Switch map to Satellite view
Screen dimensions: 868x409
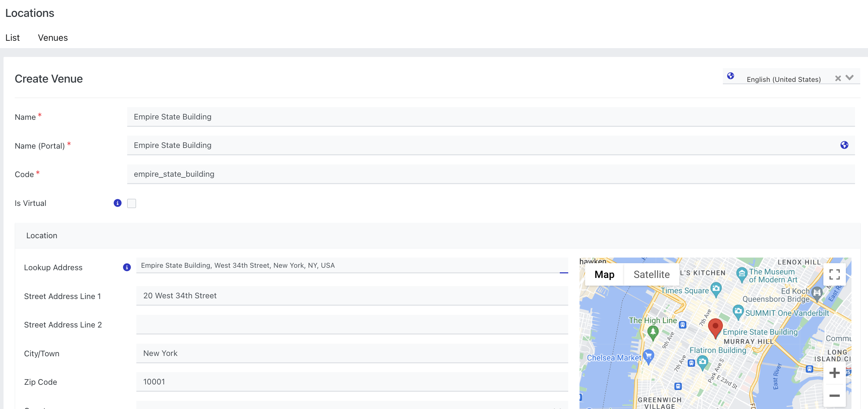click(x=652, y=274)
